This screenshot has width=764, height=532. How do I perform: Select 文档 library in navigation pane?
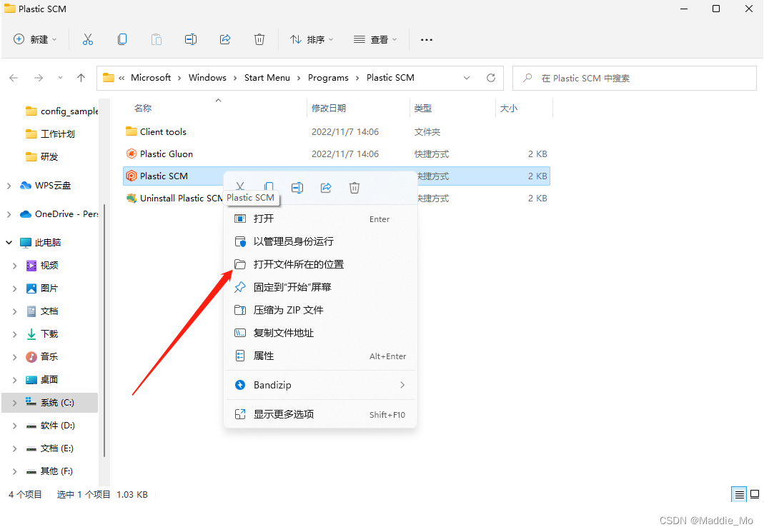pyautogui.click(x=42, y=311)
